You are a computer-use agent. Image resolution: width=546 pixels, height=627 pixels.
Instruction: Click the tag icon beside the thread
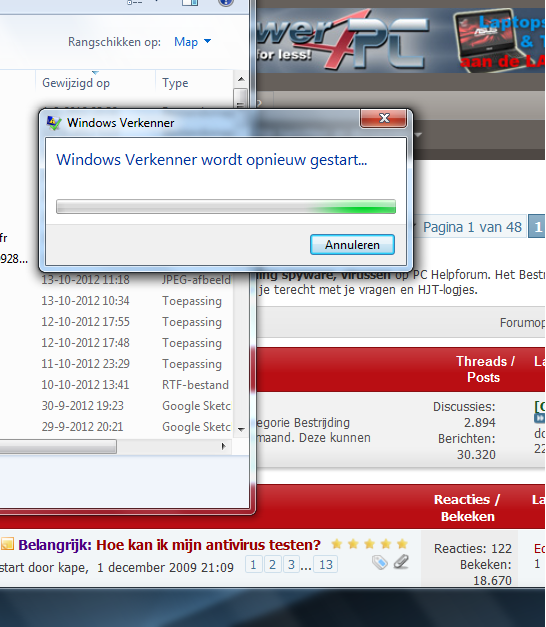[380, 563]
